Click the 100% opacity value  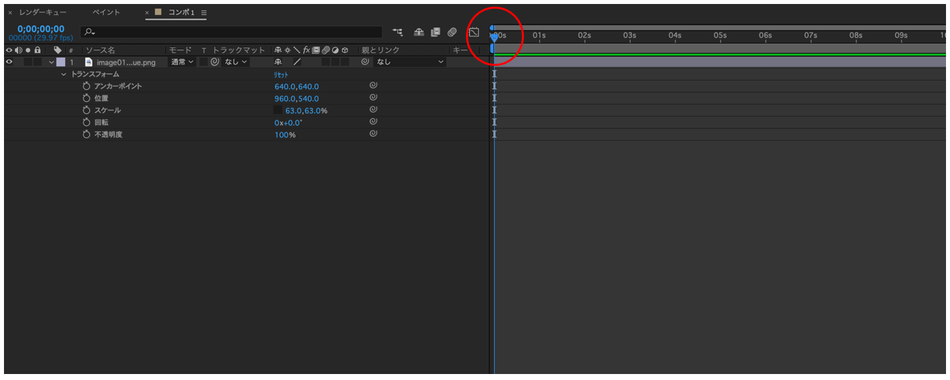tap(285, 135)
